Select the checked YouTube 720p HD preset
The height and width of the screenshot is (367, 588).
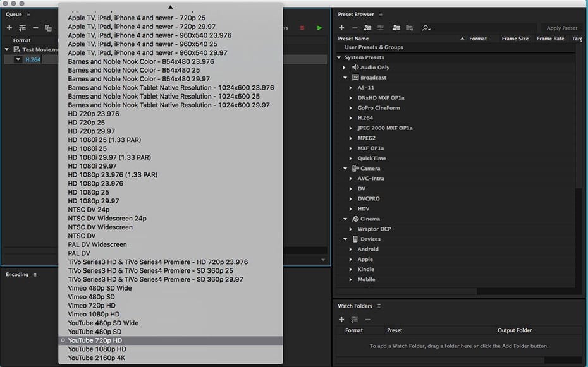click(x=95, y=340)
